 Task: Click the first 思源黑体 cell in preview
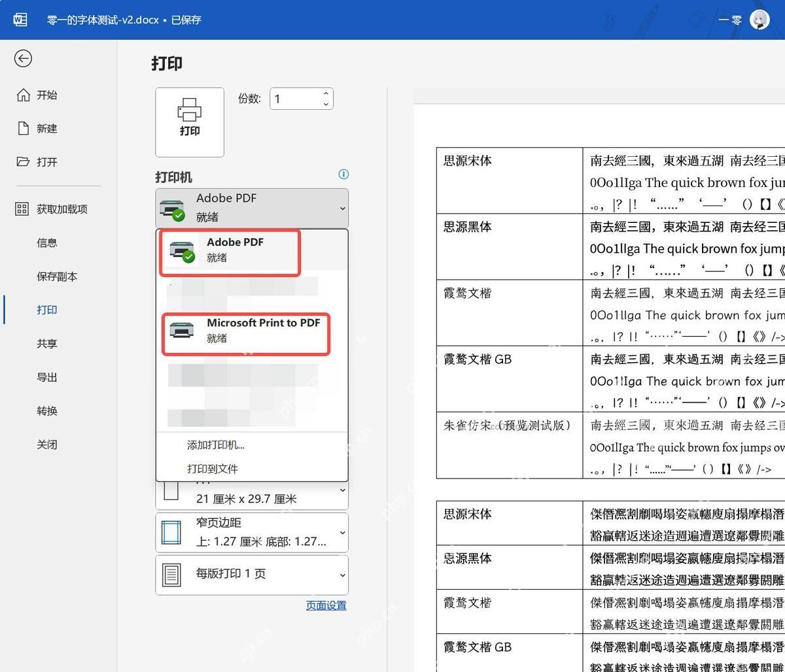(x=509, y=246)
